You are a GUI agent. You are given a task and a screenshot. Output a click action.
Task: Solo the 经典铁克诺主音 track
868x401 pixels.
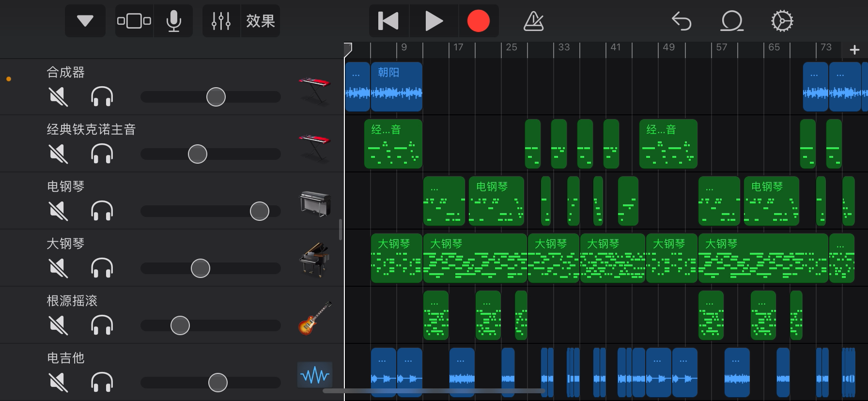tap(102, 154)
